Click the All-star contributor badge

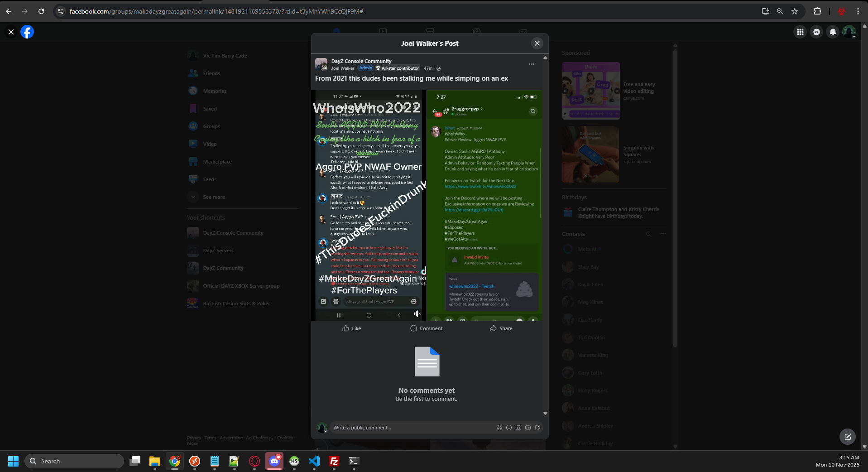pyautogui.click(x=398, y=68)
